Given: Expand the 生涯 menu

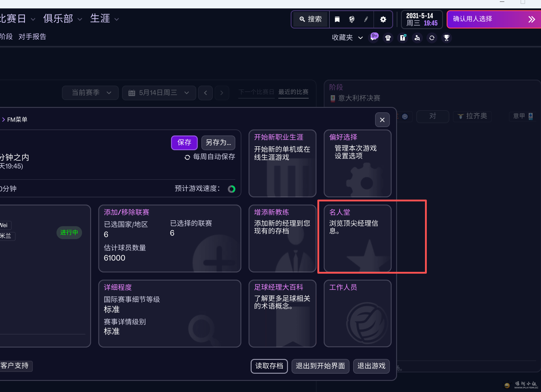Looking at the screenshot, I should [x=105, y=19].
